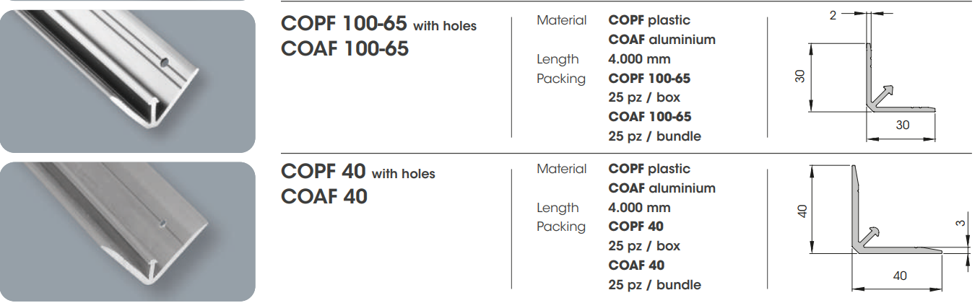Click the horizontal 40 dimension under bottom drawing
This screenshot has width=980, height=303.
899,275
